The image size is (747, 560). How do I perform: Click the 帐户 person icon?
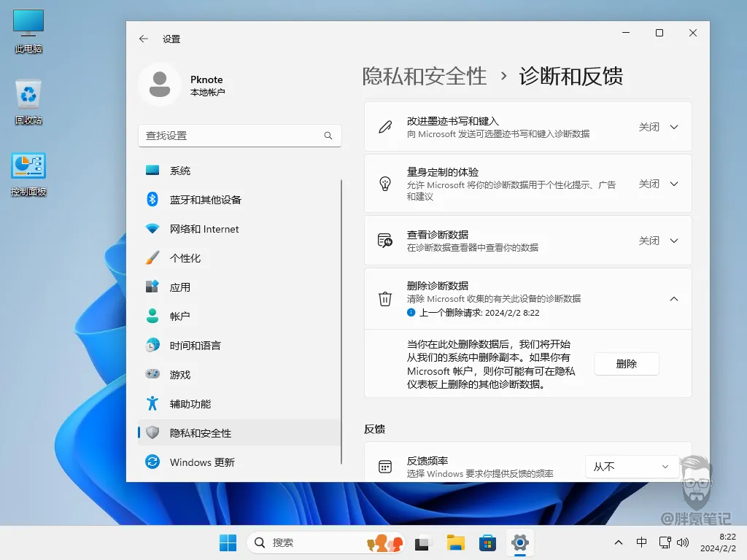coord(152,316)
